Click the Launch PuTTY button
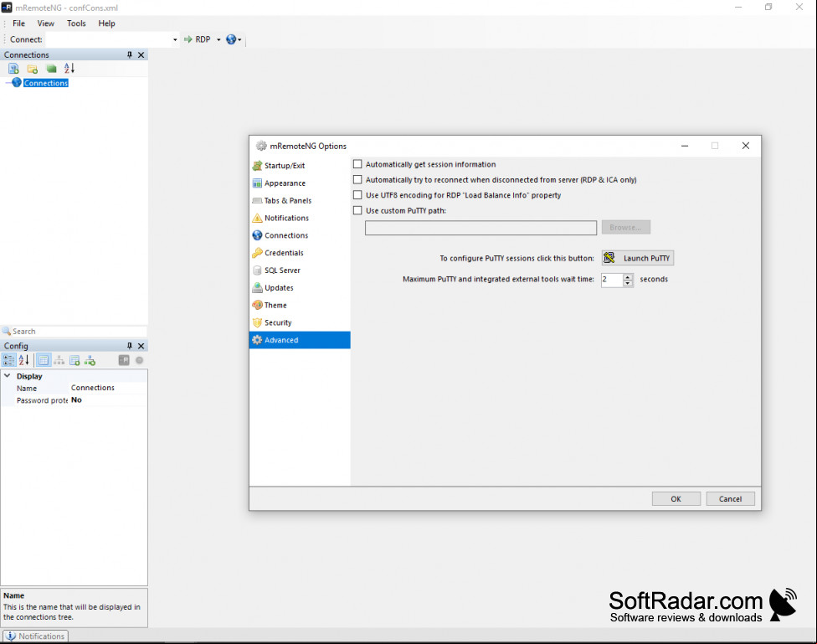This screenshot has width=817, height=644. pos(638,258)
